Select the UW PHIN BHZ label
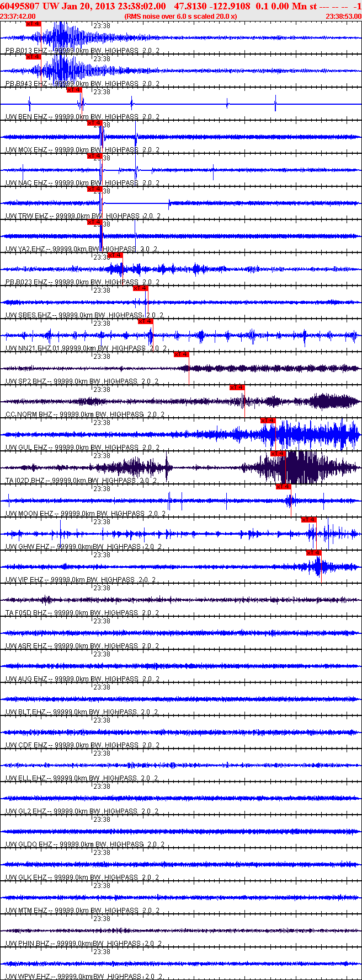The width and height of the screenshot is (362, 980). point(28,944)
